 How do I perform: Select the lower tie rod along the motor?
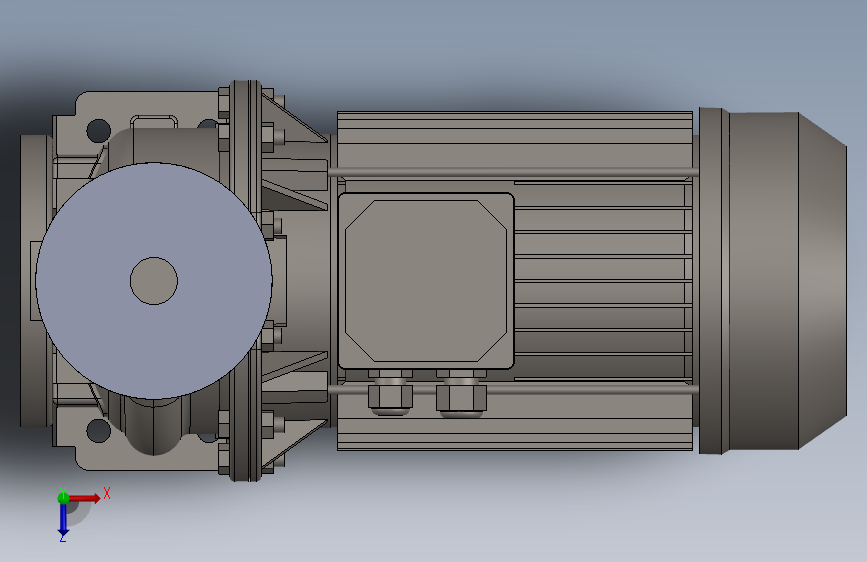click(513, 389)
